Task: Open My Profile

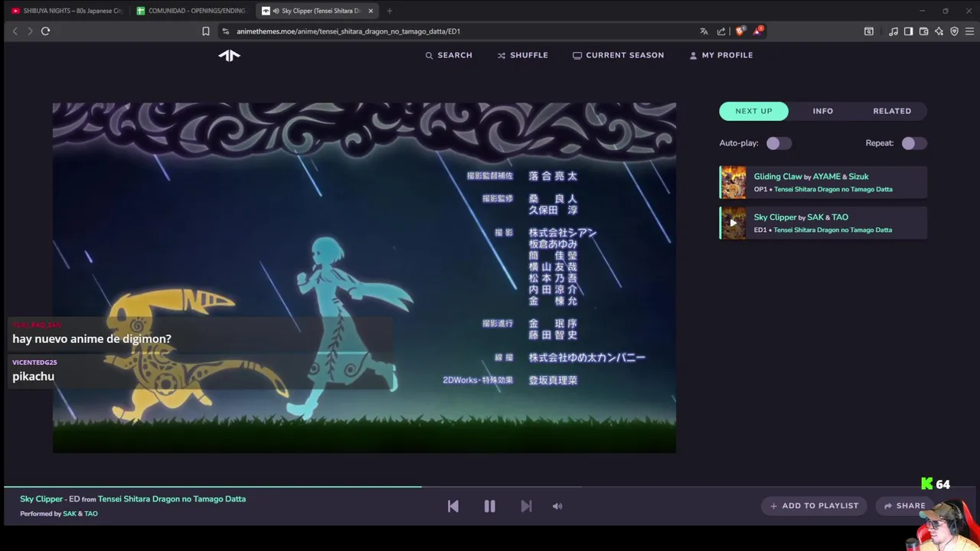Action: tap(721, 55)
